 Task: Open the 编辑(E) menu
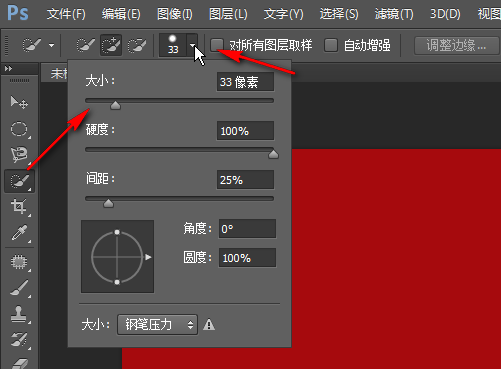[x=121, y=14]
